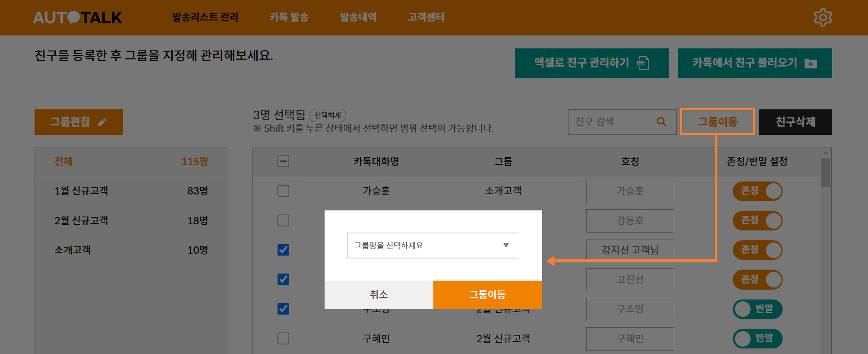Check the 구혜민 row checkbox
Screen dimensions: 868x354
[283, 338]
